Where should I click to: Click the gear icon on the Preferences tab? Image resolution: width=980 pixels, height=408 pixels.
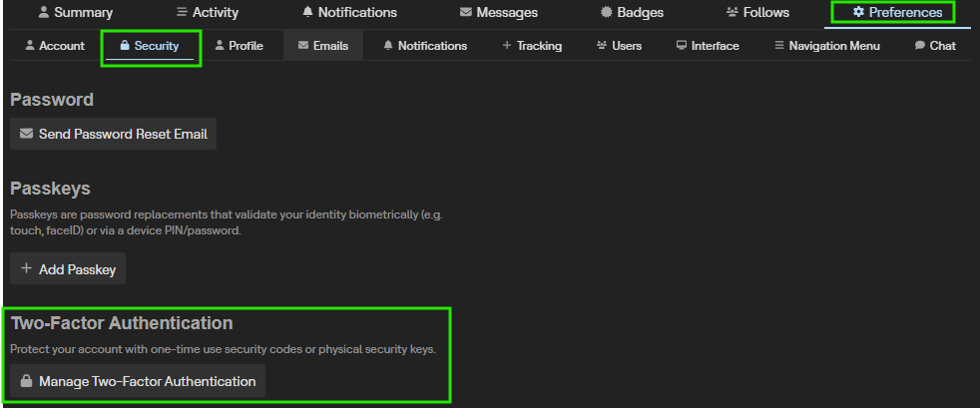point(858,13)
